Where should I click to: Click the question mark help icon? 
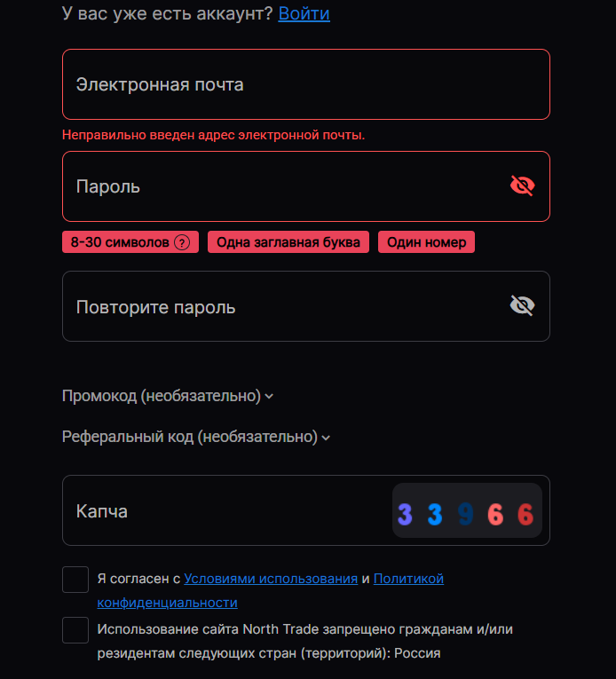[x=182, y=242]
